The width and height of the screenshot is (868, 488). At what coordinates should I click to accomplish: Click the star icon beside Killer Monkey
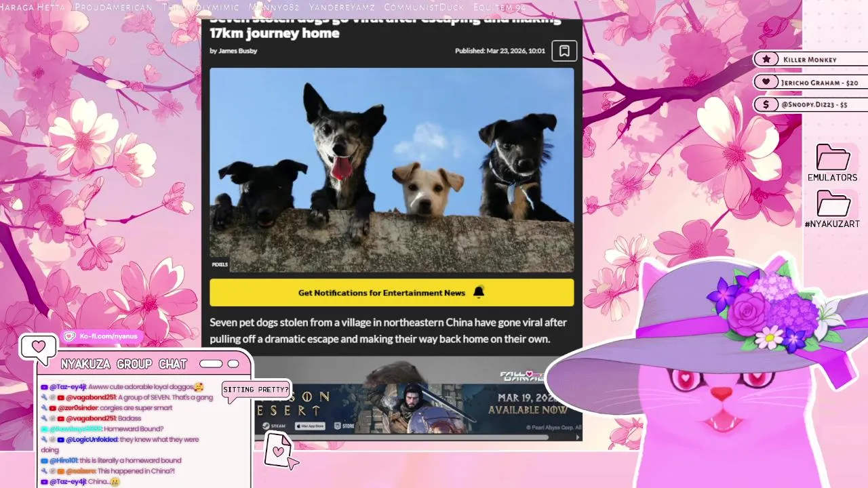766,59
